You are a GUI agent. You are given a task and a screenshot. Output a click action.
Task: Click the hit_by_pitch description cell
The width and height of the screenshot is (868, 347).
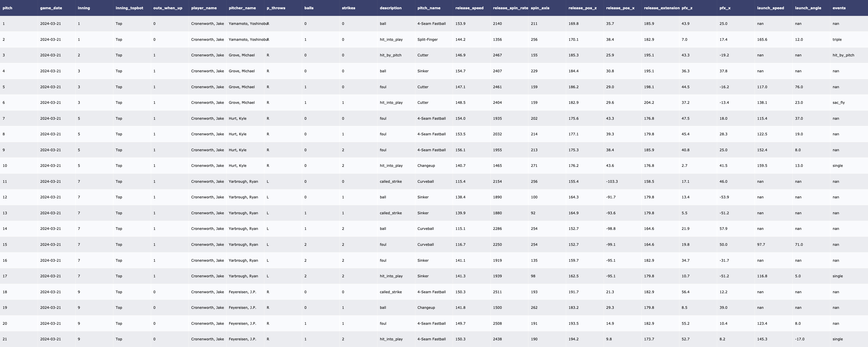click(391, 55)
